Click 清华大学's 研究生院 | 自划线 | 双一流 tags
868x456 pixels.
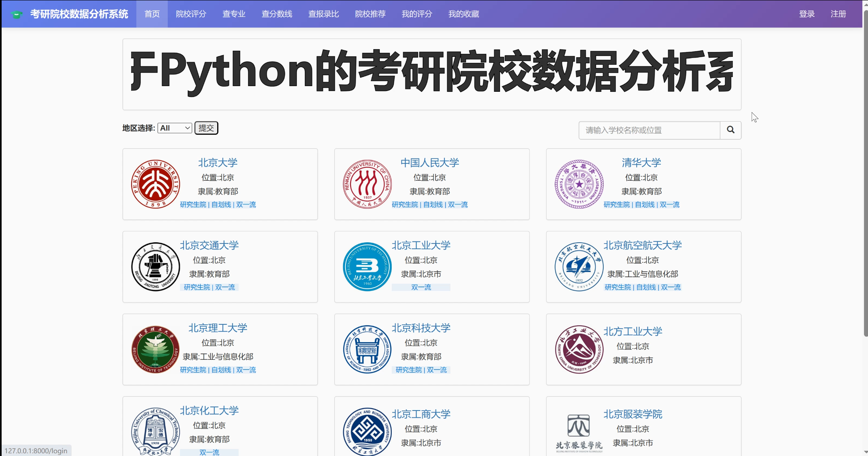(642, 204)
